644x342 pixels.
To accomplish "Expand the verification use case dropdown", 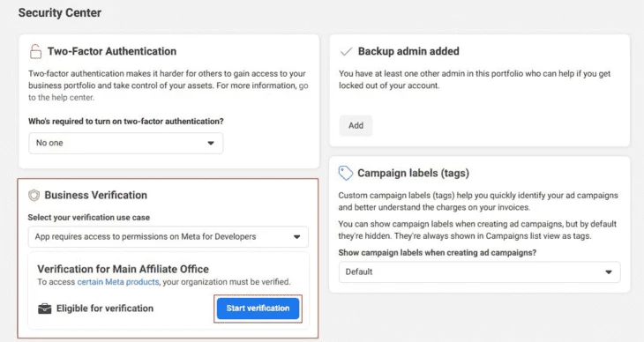I will click(x=168, y=236).
